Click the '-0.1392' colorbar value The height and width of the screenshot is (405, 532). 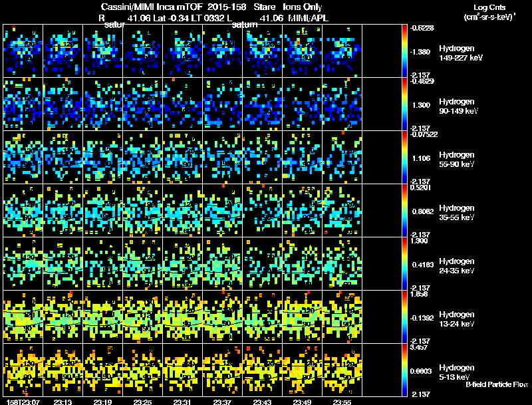pos(422,318)
